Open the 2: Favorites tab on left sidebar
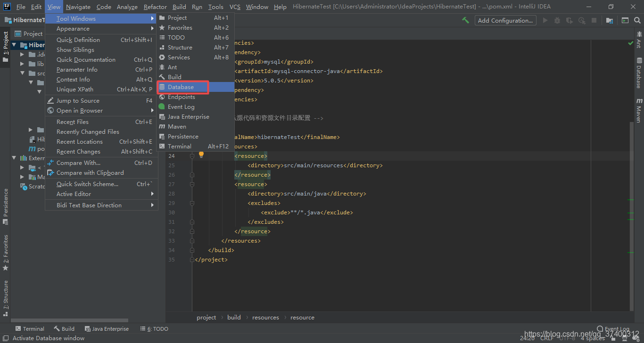Screen dimensions: 644x343 click(5, 253)
